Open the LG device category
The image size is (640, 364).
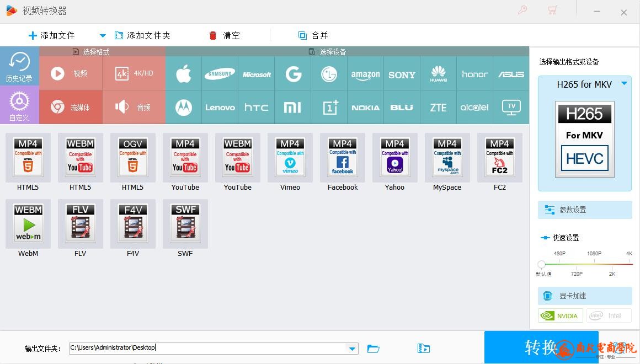329,74
